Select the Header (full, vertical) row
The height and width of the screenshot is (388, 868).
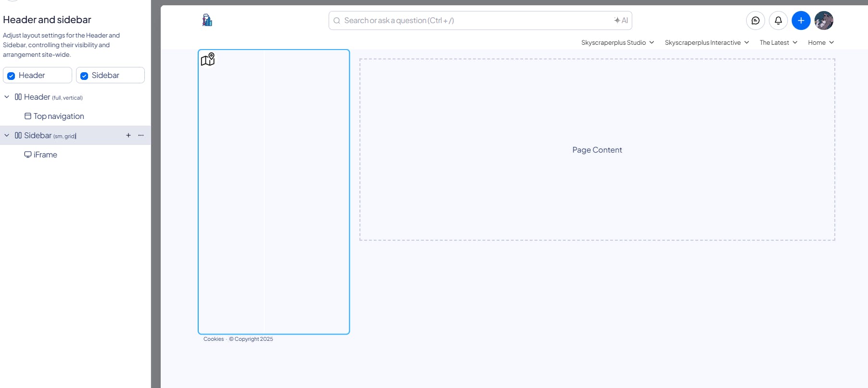75,97
